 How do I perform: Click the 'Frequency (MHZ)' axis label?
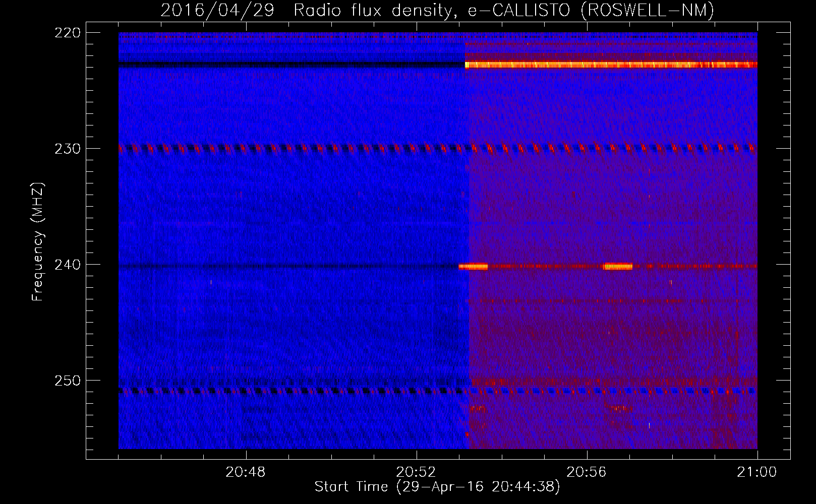click(x=38, y=241)
